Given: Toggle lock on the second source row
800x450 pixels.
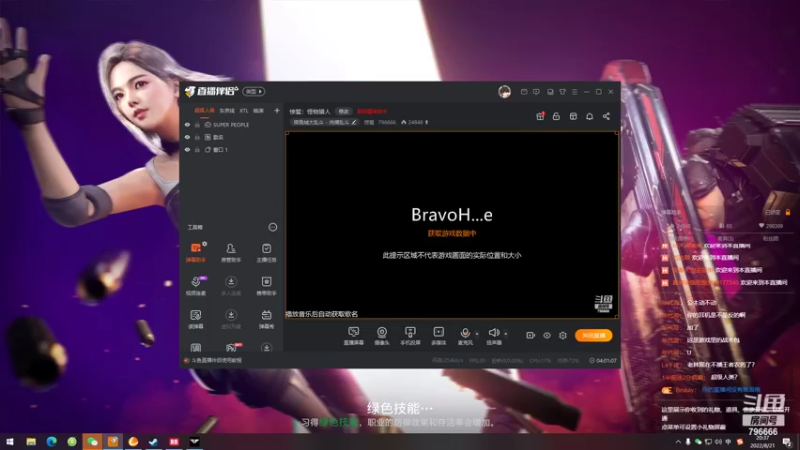Looking at the screenshot, I should (197, 137).
